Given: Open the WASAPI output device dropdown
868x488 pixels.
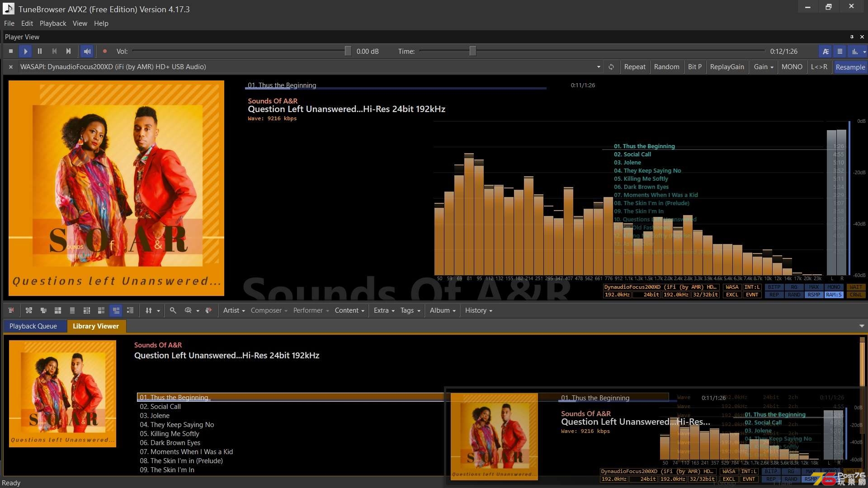Looking at the screenshot, I should click(599, 67).
